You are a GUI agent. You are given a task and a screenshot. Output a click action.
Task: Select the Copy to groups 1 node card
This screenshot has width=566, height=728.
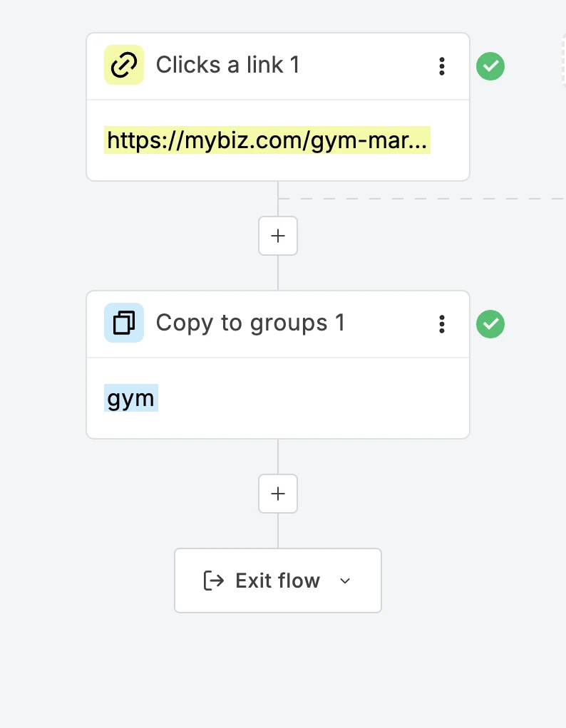tap(277, 363)
